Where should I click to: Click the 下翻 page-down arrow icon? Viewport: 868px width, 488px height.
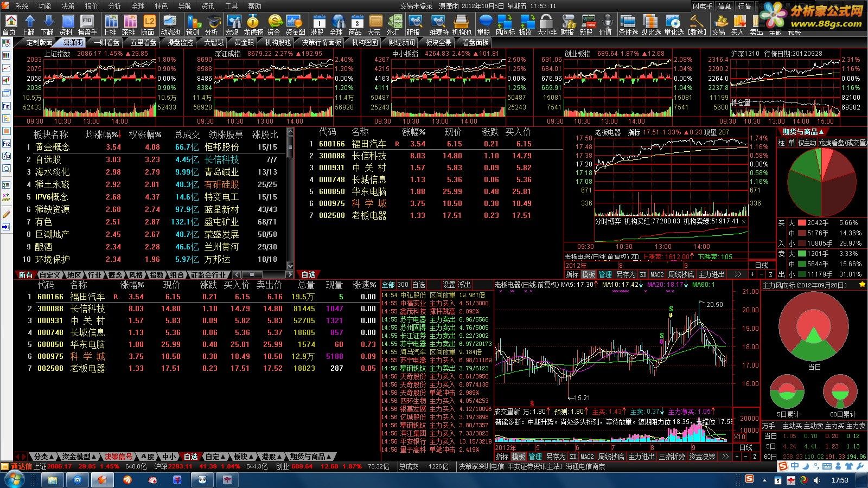(47, 24)
